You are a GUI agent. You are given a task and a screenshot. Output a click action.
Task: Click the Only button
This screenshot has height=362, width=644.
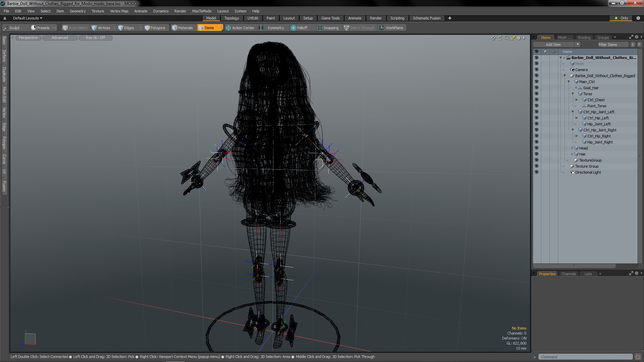621,18
